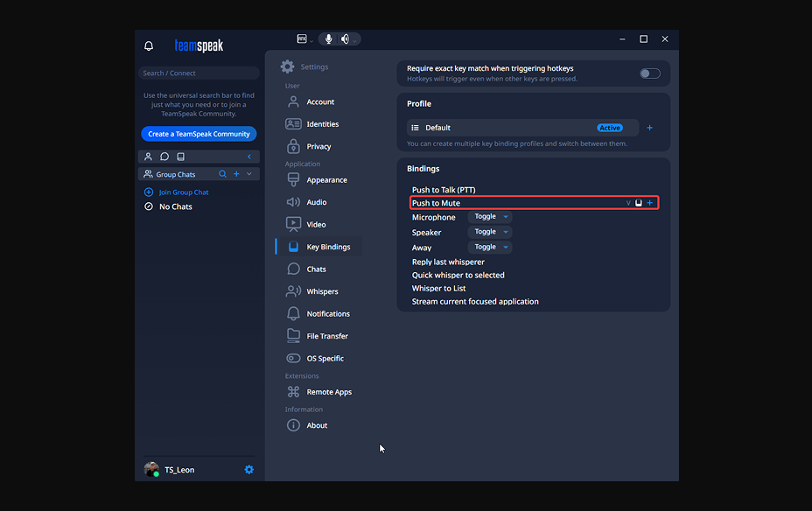
Task: Click the TS_Leon username
Action: (x=179, y=470)
